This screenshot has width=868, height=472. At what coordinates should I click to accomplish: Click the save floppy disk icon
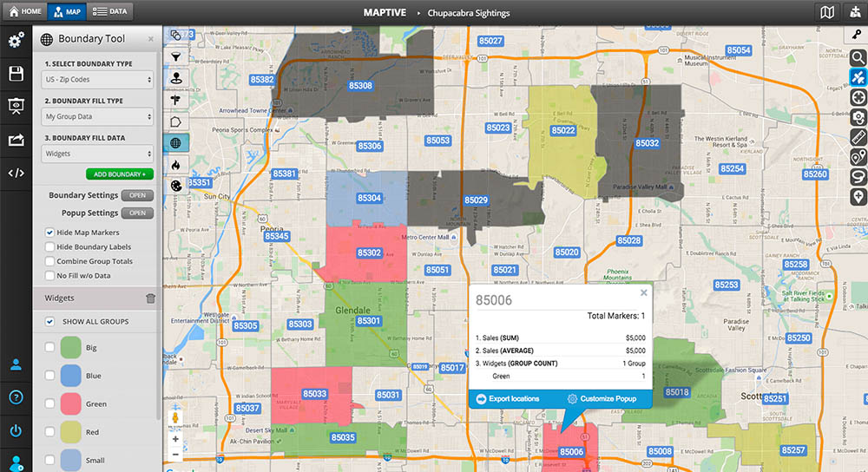point(16,74)
